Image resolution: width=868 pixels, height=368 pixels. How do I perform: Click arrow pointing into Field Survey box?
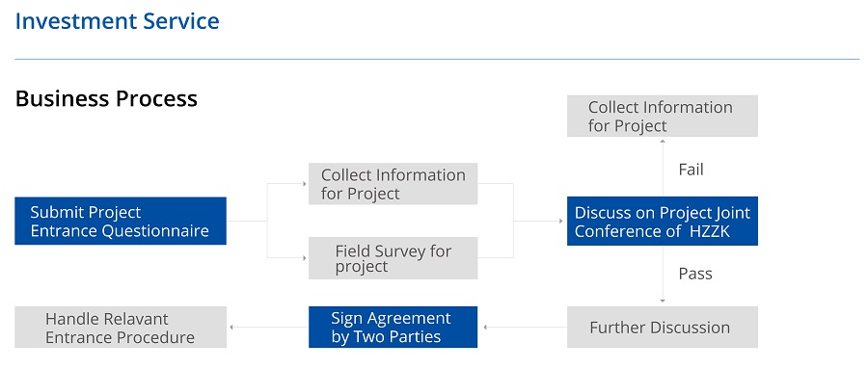tap(304, 258)
